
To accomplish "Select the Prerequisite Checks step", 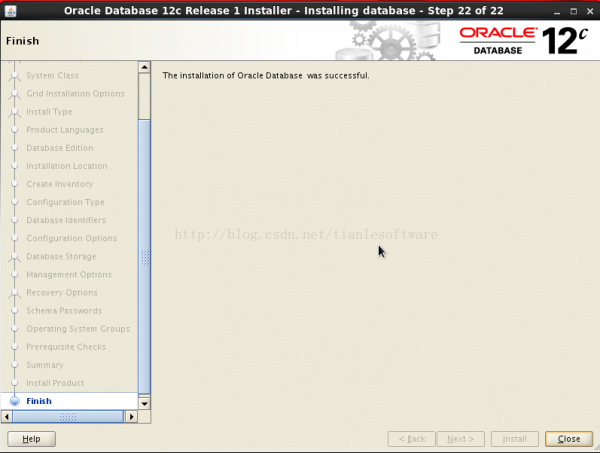I will pos(66,347).
